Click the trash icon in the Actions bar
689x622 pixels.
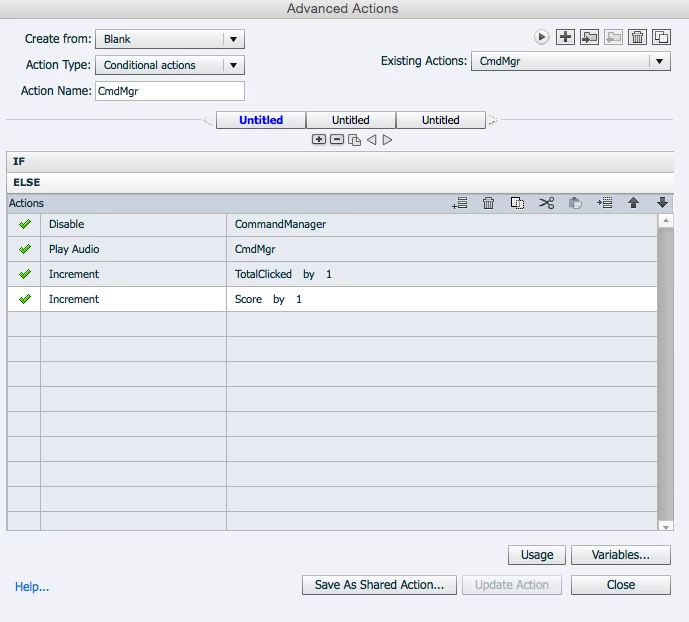coord(488,203)
